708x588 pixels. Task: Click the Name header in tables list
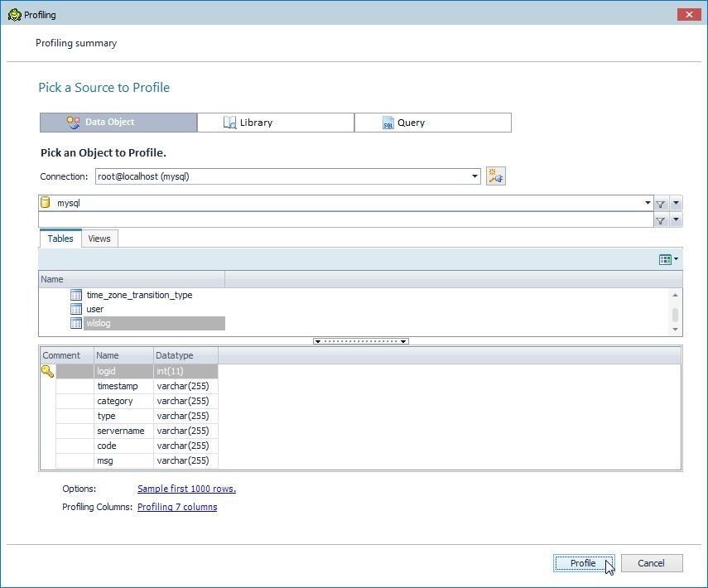[132, 279]
